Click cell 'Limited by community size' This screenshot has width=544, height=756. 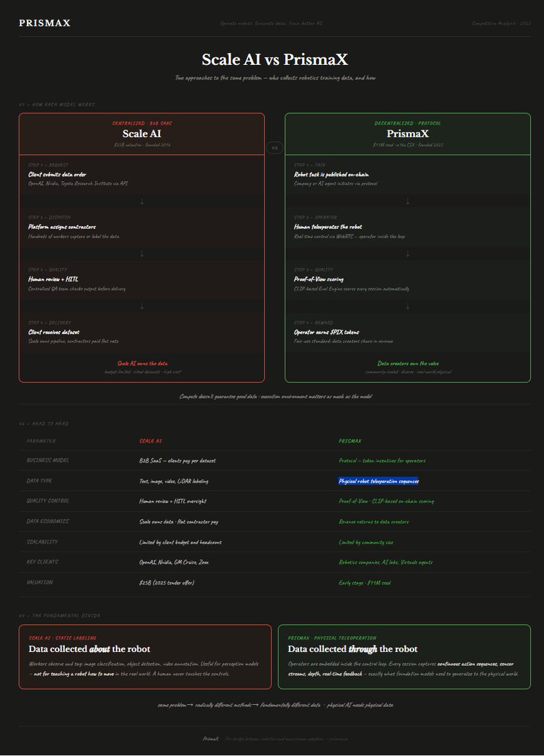click(x=366, y=542)
